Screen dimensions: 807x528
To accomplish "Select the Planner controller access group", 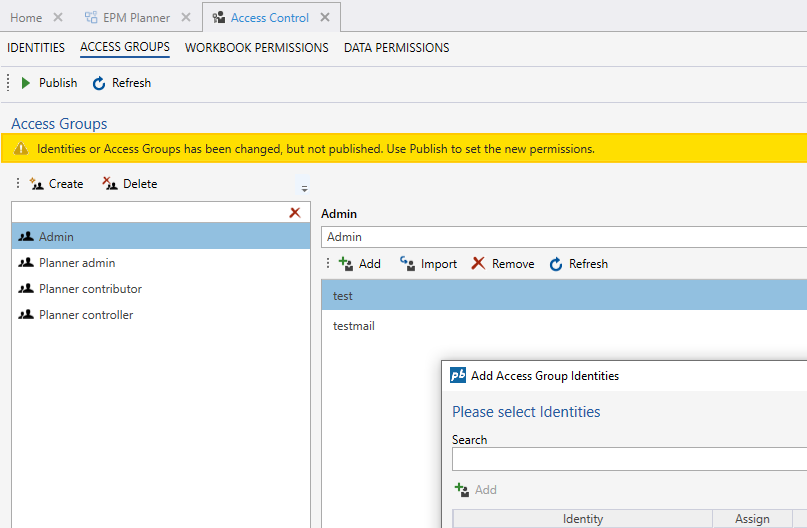I will click(x=85, y=315).
